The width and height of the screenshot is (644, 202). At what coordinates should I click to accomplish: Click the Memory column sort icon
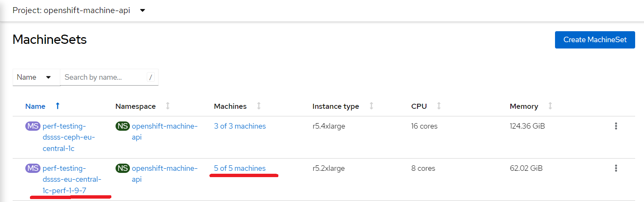(x=550, y=106)
